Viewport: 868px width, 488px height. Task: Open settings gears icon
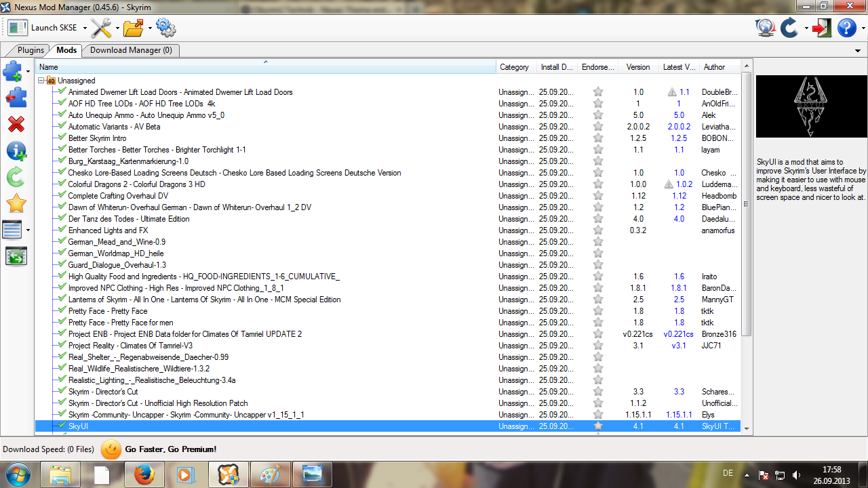(165, 28)
